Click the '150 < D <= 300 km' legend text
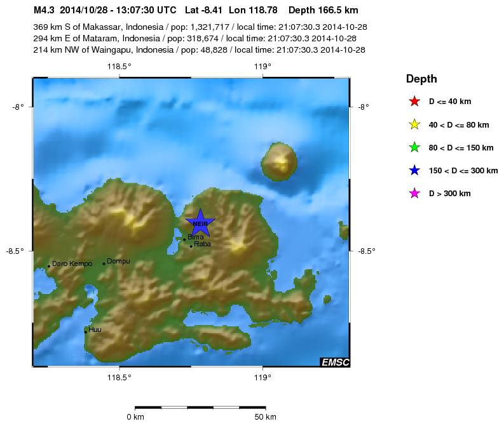This screenshot has height=426, width=504. point(463,171)
